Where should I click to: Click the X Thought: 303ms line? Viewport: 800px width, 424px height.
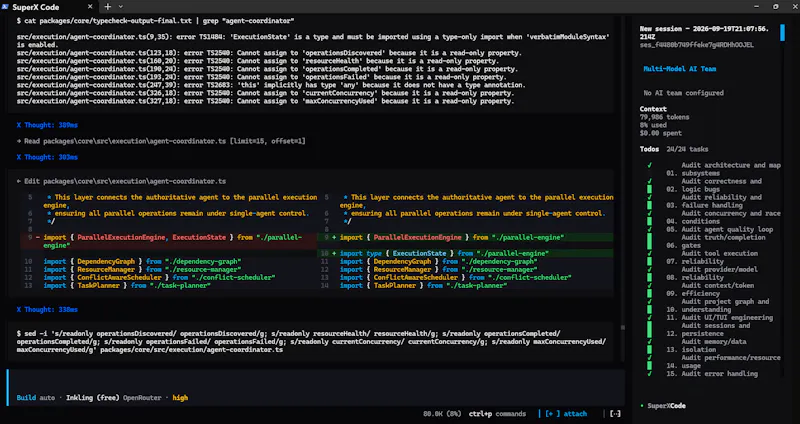click(x=47, y=157)
